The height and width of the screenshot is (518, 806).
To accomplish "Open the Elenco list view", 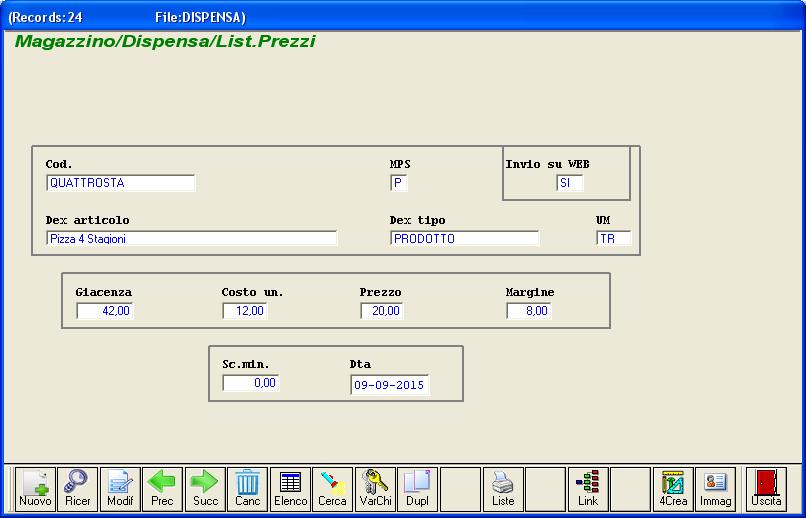I will [290, 489].
